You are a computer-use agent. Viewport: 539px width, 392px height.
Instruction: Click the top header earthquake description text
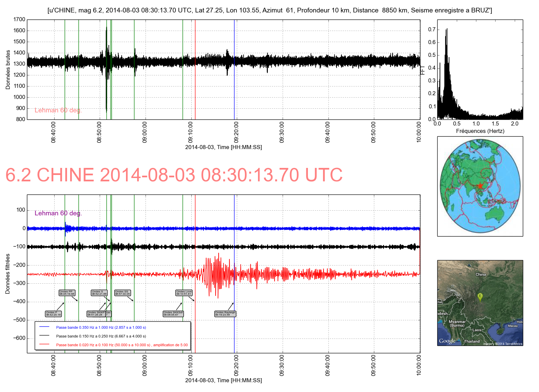(x=269, y=10)
